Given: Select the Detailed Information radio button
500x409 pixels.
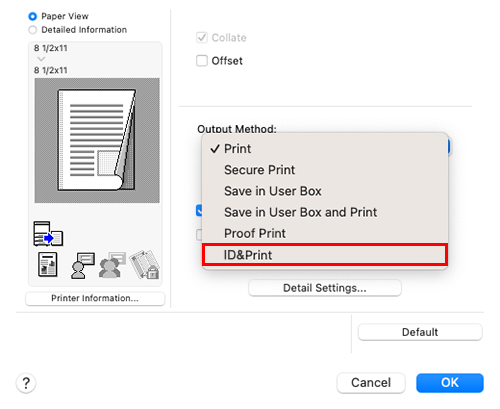Looking at the screenshot, I should 32,30.
